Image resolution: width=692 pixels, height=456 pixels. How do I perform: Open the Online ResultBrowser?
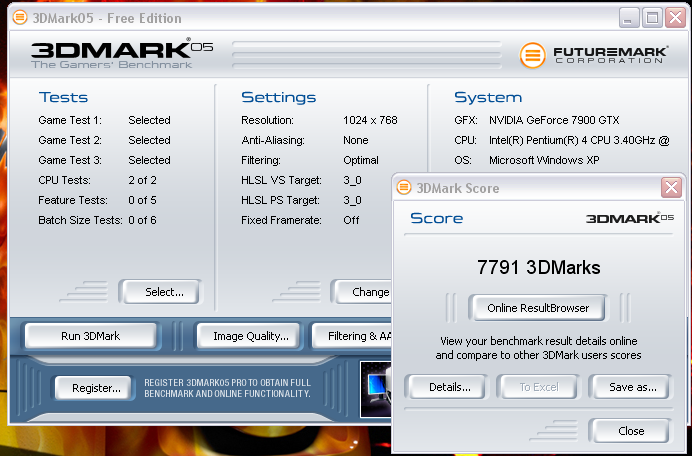[x=538, y=308]
